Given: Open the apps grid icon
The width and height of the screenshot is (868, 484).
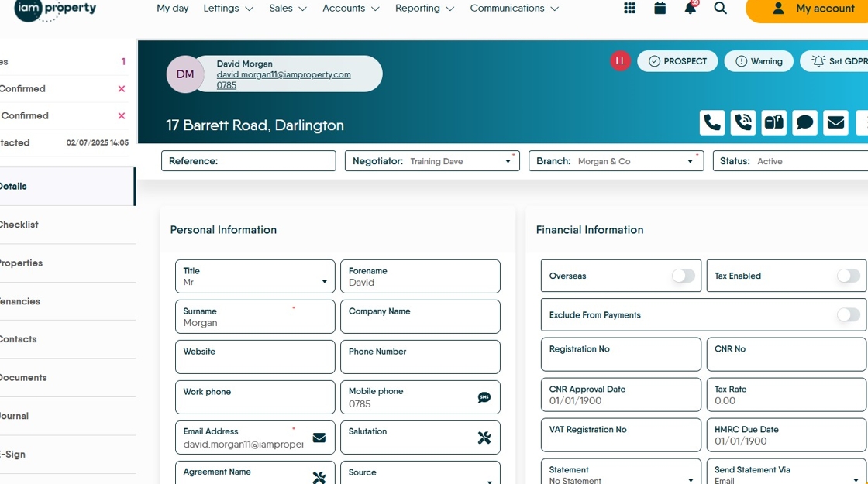Looking at the screenshot, I should tap(629, 9).
